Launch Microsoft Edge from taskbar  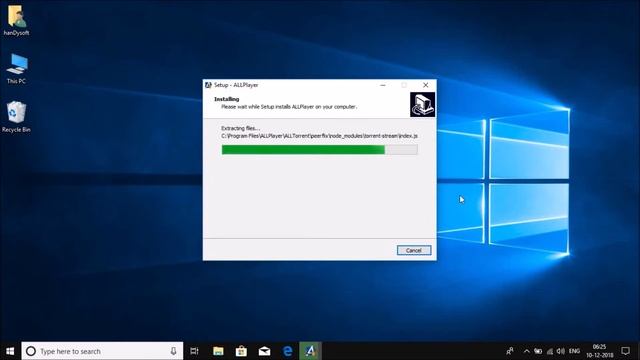pyautogui.click(x=288, y=351)
